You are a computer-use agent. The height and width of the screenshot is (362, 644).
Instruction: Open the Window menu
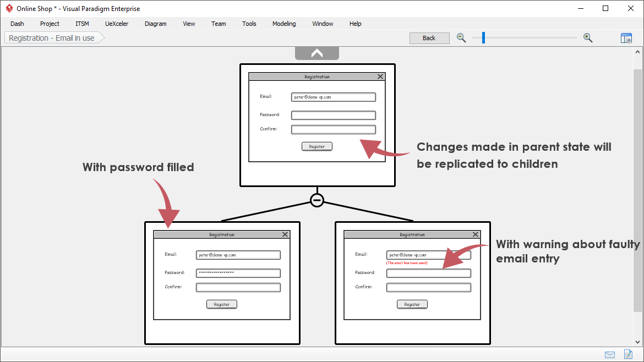(323, 24)
